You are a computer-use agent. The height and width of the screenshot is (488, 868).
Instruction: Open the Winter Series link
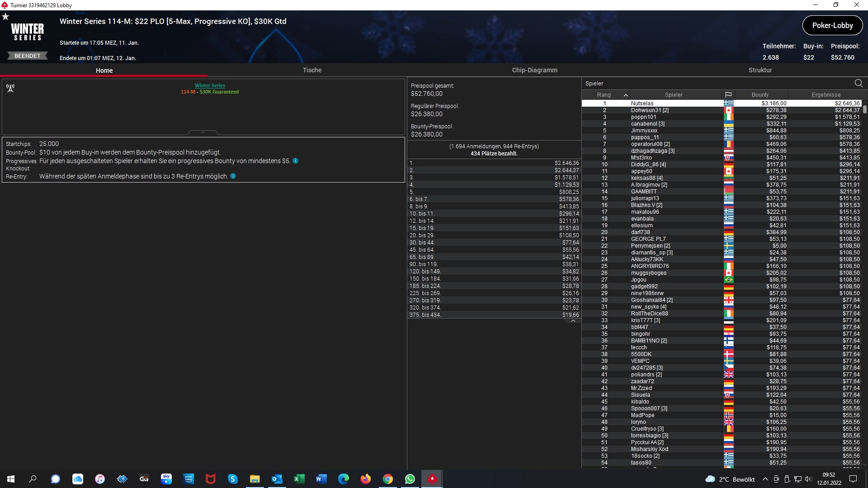pyautogui.click(x=210, y=85)
